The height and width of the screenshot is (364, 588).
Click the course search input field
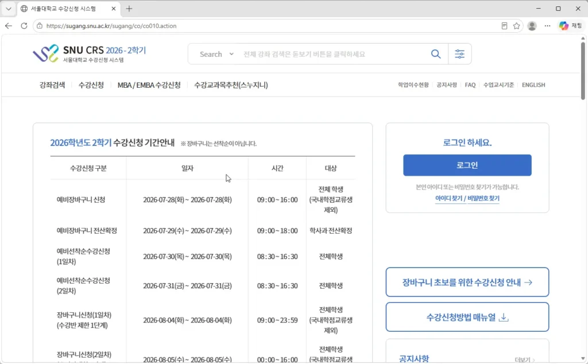tap(334, 54)
